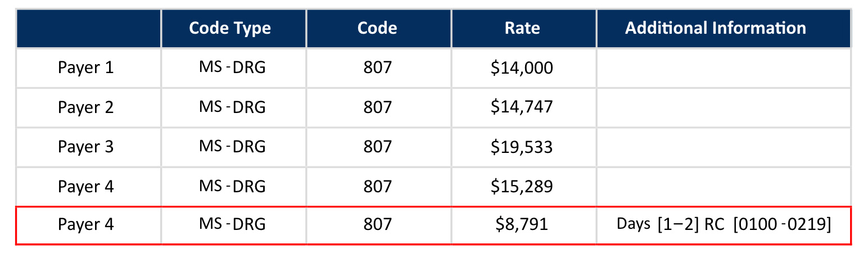This screenshot has width=868, height=253.
Task: Select the Code column header
Action: (x=377, y=28)
